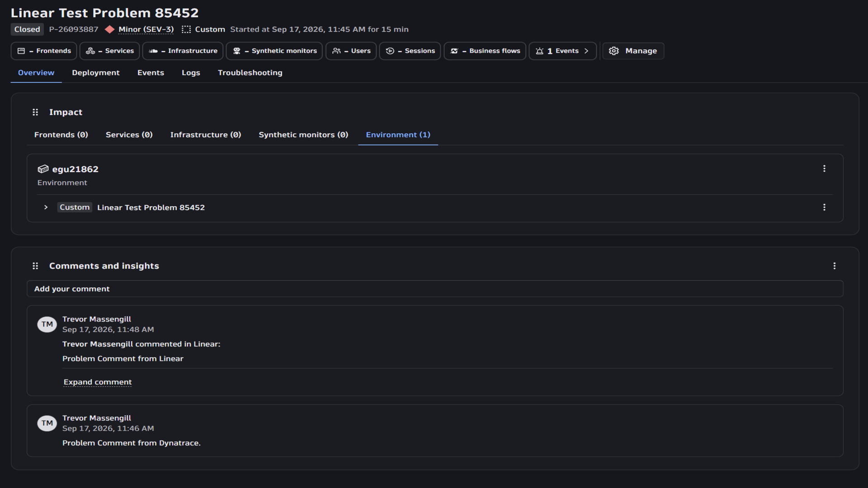This screenshot has width=868, height=488.
Task: Expand the Custom Linear Test Problem row
Action: click(x=46, y=207)
